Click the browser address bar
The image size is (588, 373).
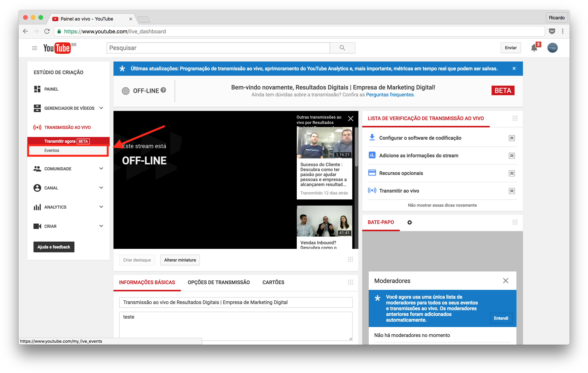299,31
